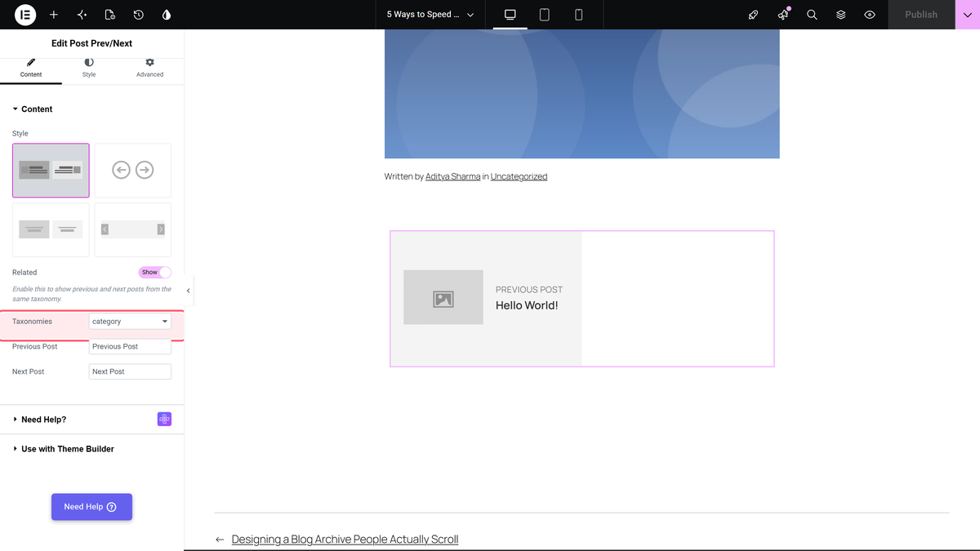Click the rocket launch icon
The height and width of the screenshot is (551, 980).
[754, 15]
